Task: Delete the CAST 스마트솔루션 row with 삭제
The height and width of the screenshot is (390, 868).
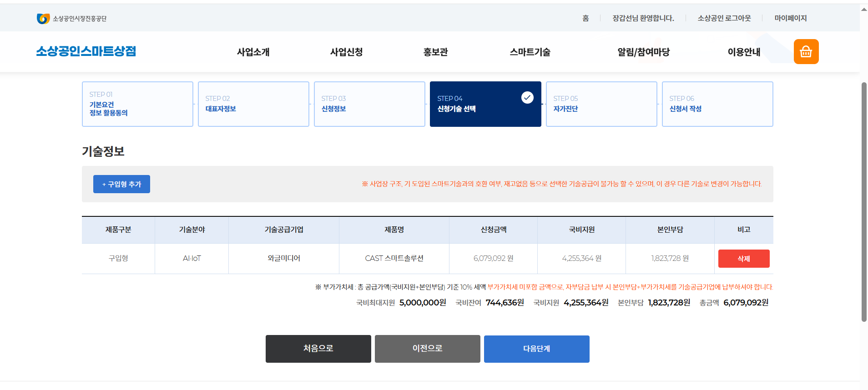Action: (x=744, y=259)
